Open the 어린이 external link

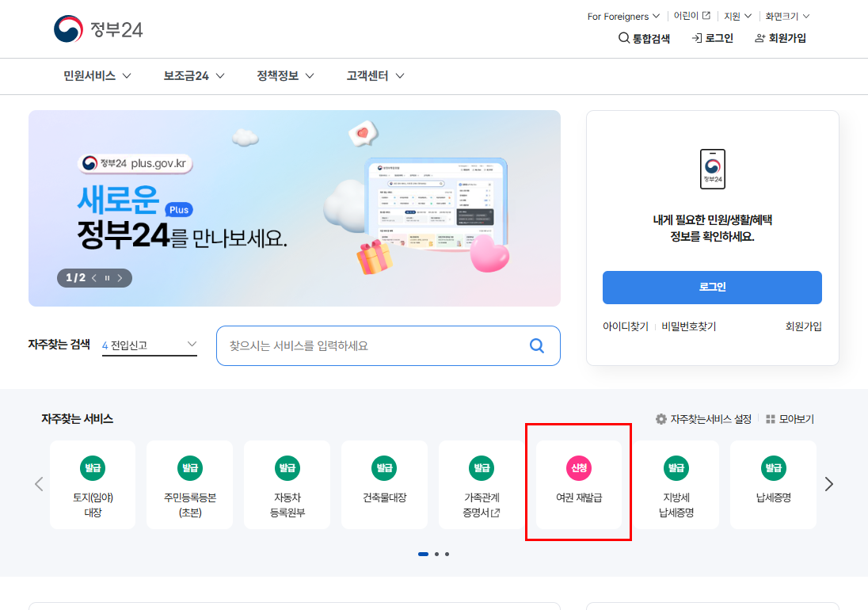click(691, 16)
